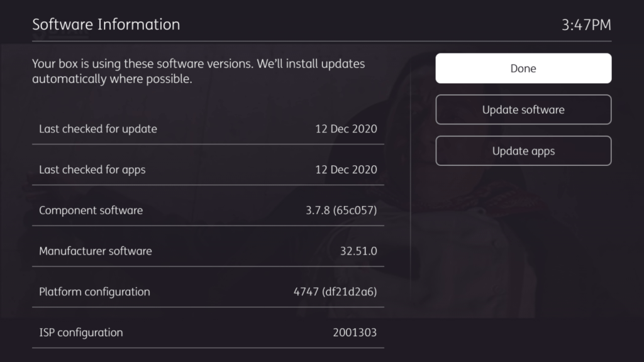Viewport: 644px width, 362px height.
Task: Select the ISP configuration label
Action: point(81,332)
